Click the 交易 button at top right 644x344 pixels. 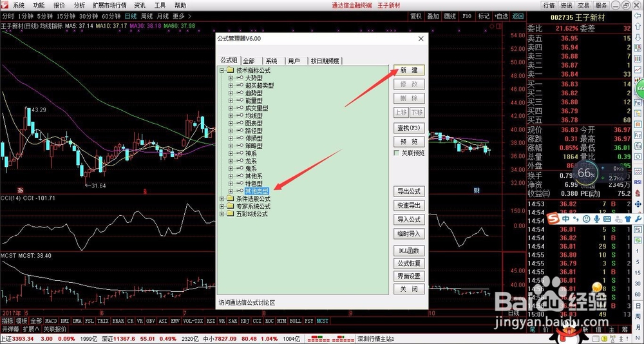coord(583,5)
